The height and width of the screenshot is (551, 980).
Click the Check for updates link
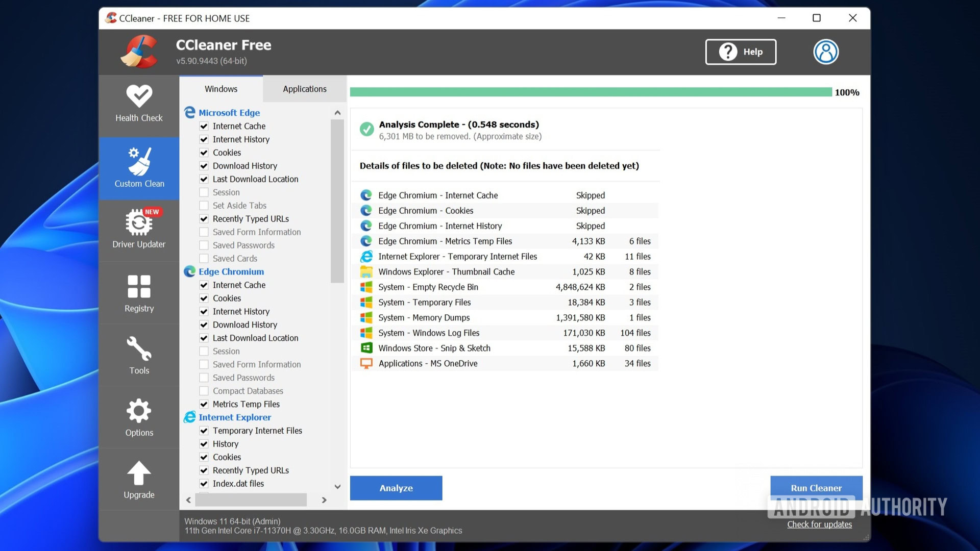pyautogui.click(x=819, y=524)
